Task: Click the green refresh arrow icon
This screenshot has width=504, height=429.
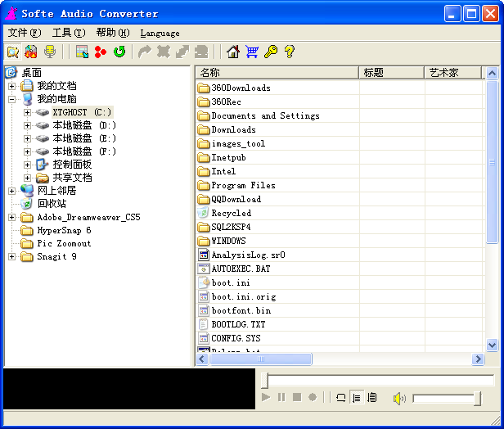Action: (x=119, y=52)
